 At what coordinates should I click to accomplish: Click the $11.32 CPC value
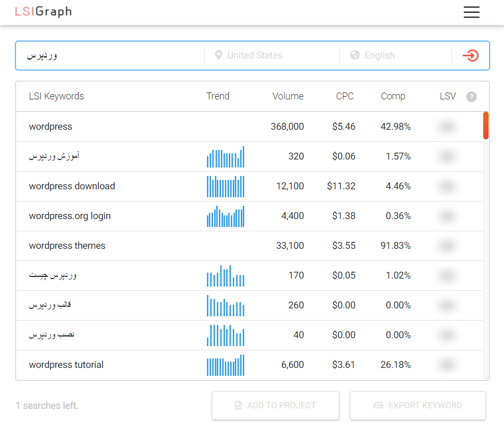pos(341,186)
